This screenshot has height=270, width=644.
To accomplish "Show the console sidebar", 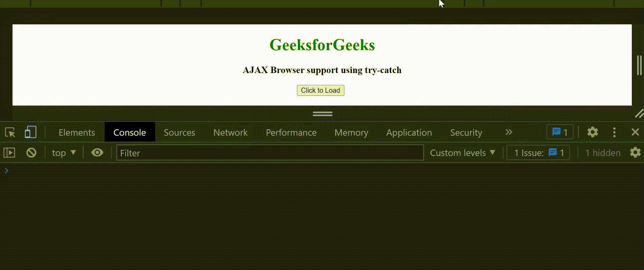I will (x=9, y=153).
